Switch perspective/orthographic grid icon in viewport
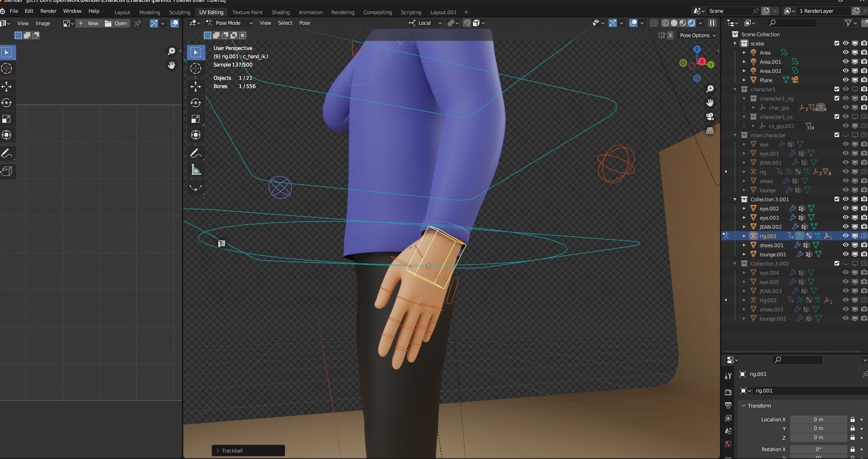868x459 pixels. pyautogui.click(x=710, y=131)
